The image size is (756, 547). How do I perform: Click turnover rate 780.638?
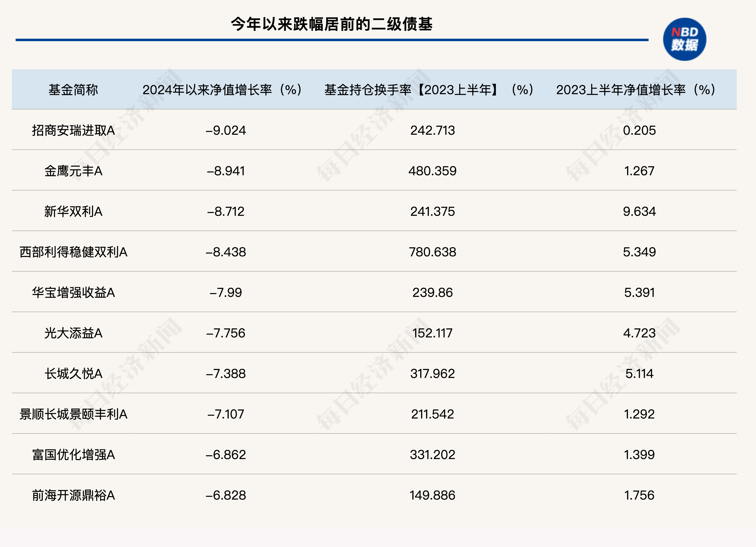pos(432,252)
